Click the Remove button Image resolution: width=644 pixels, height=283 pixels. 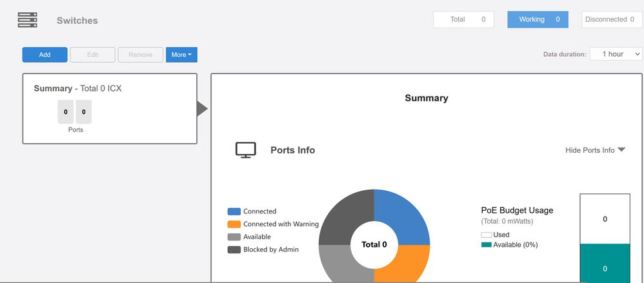pyautogui.click(x=140, y=55)
